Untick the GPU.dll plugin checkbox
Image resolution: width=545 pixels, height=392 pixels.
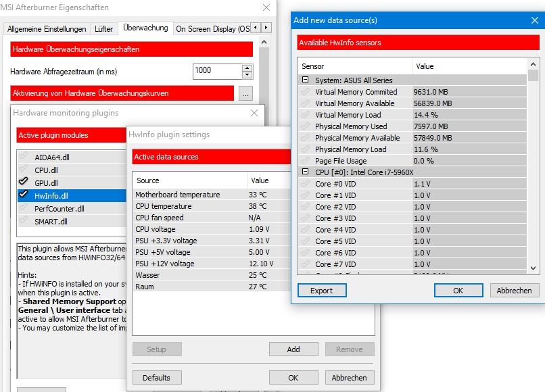point(23,181)
